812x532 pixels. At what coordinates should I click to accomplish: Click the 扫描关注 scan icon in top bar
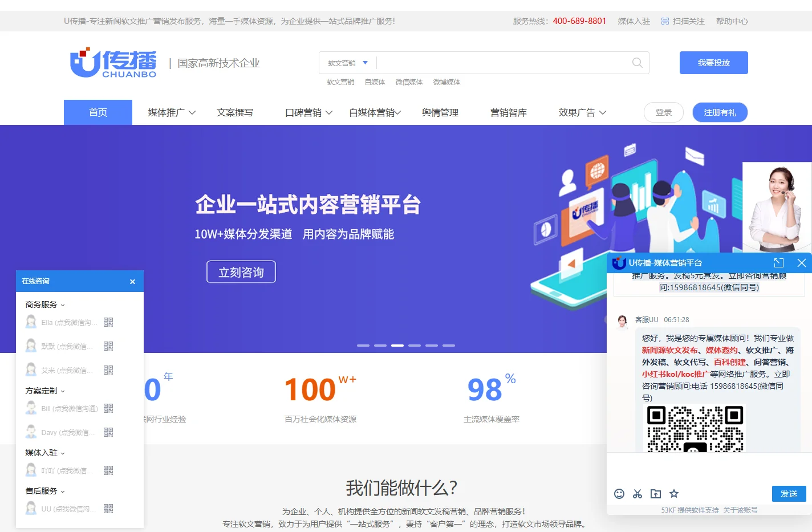665,21
